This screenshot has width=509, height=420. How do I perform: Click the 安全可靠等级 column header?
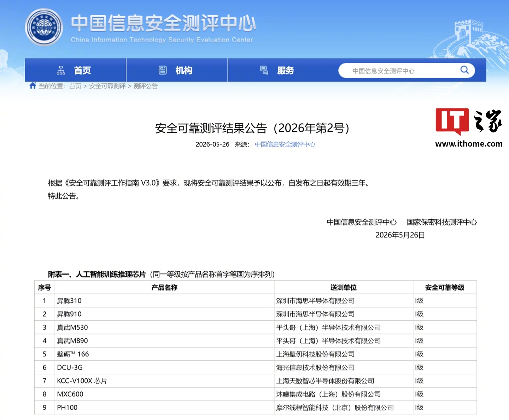tap(445, 288)
